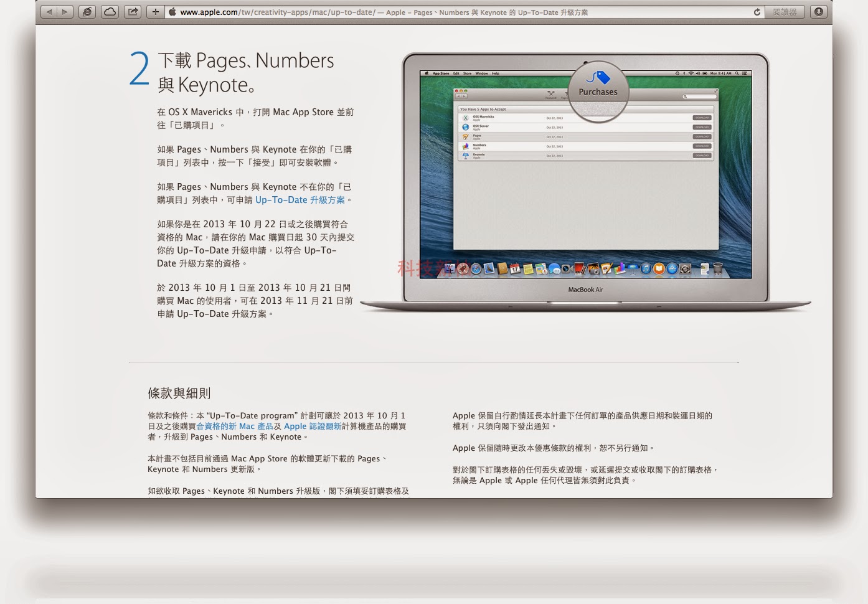This screenshot has height=604, width=868.
Task: Click the '條款與細則' heading
Action: coord(179,393)
